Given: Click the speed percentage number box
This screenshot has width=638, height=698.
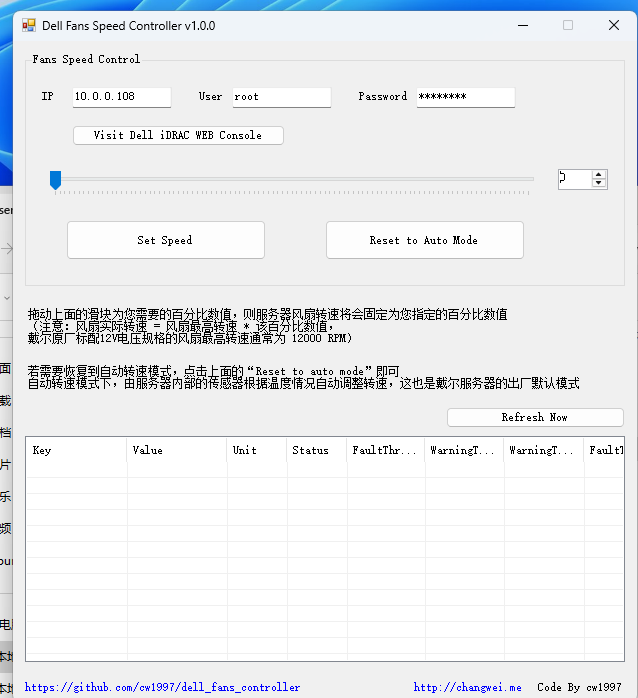Looking at the screenshot, I should 575,179.
